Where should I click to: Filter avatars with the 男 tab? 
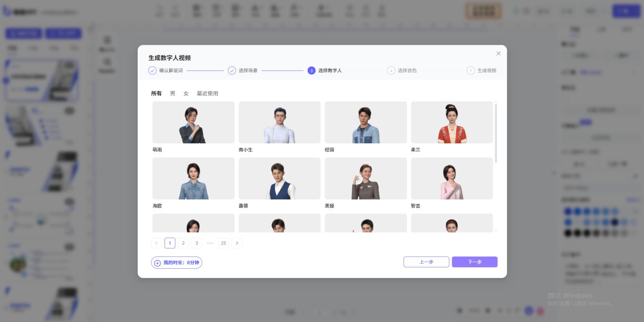coord(172,93)
